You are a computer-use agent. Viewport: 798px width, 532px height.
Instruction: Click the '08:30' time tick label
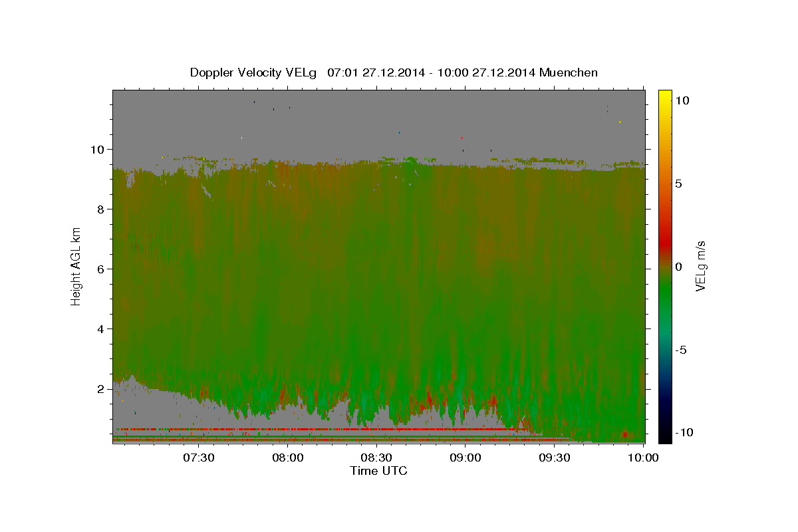(x=376, y=458)
